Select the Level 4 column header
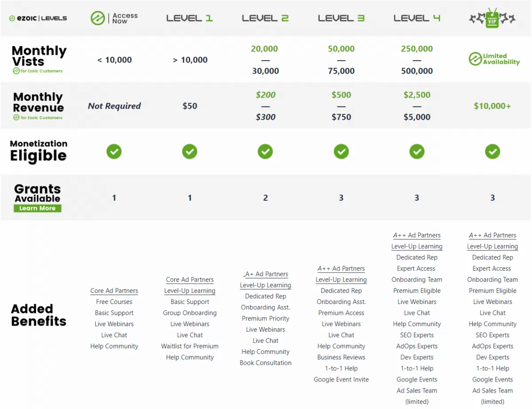Screen dimensions: 532x409 coord(417,18)
